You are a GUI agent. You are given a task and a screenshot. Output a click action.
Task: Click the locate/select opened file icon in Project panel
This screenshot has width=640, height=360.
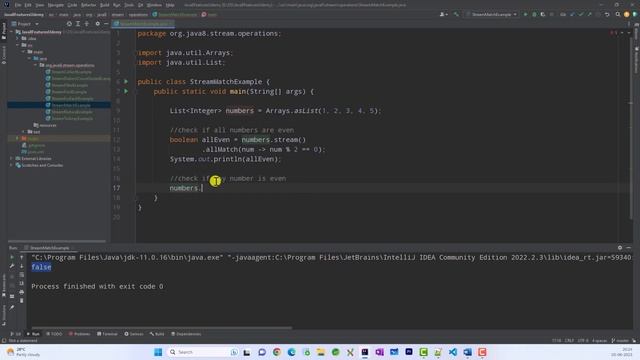click(69, 24)
